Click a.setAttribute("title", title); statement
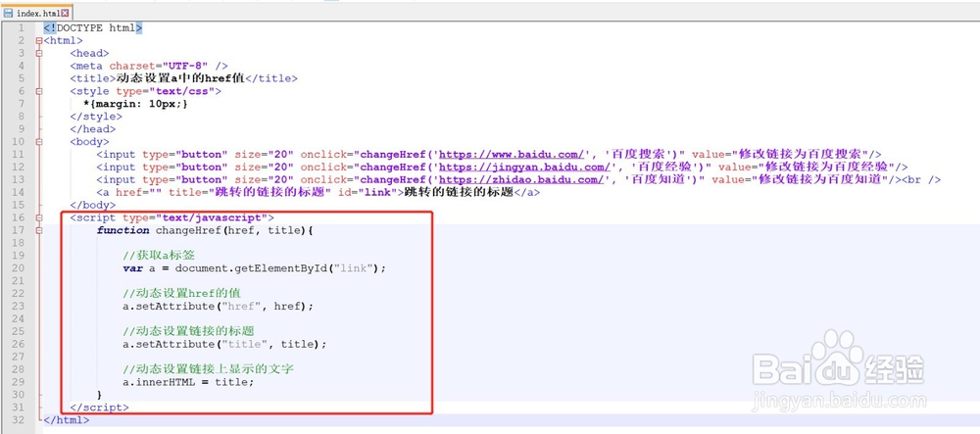The height and width of the screenshot is (434, 980). click(225, 345)
